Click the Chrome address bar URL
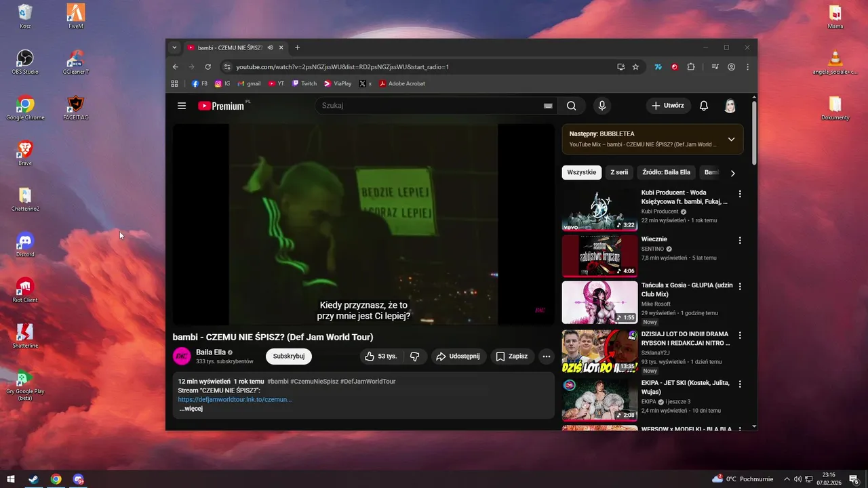The height and width of the screenshot is (488, 868). pos(342,67)
